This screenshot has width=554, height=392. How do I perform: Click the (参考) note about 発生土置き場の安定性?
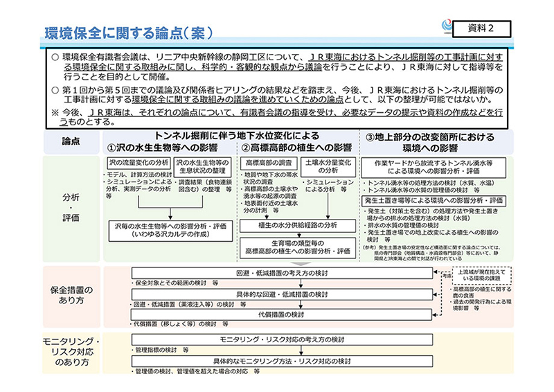(x=432, y=253)
